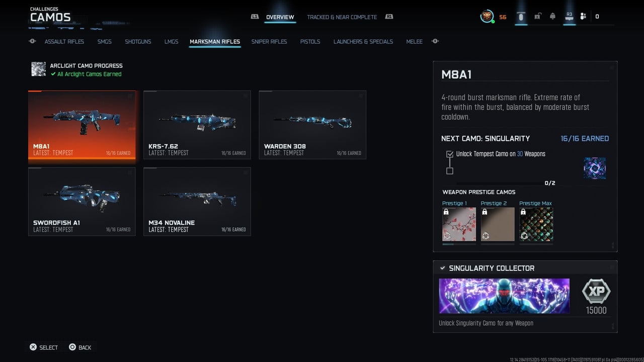Open the player rank emblem icon
Image resolution: width=644 pixels, height=362 pixels.
point(487,17)
